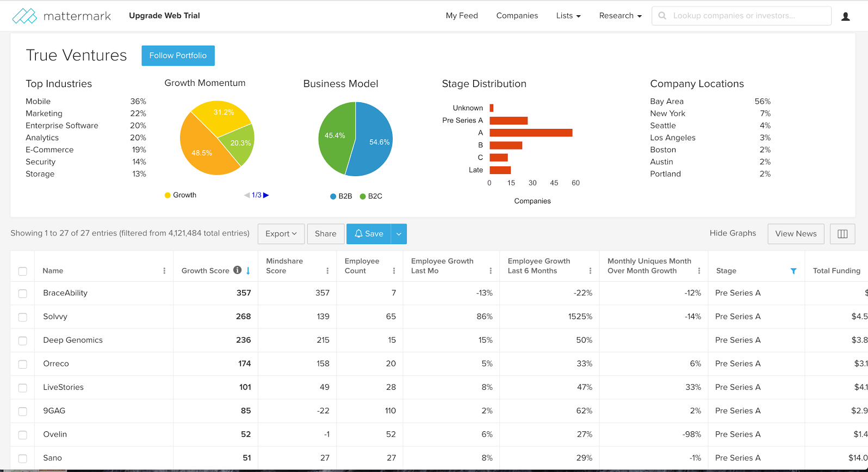Open Employee Count column options menu
868x472 pixels.
coord(394,271)
